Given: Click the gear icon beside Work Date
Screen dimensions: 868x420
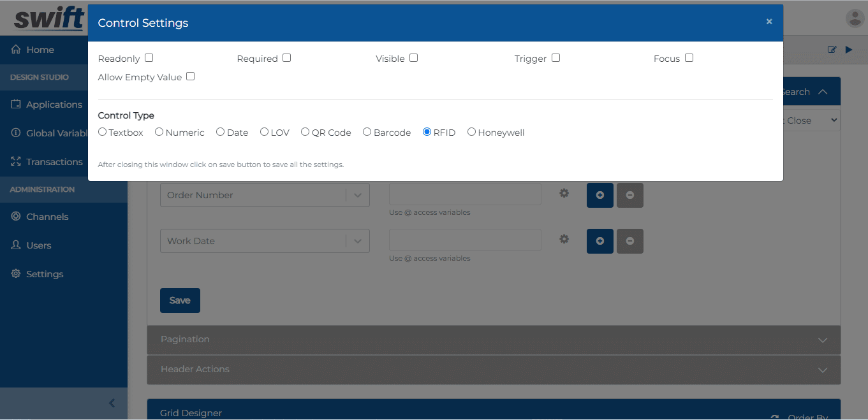Looking at the screenshot, I should pyautogui.click(x=564, y=239).
